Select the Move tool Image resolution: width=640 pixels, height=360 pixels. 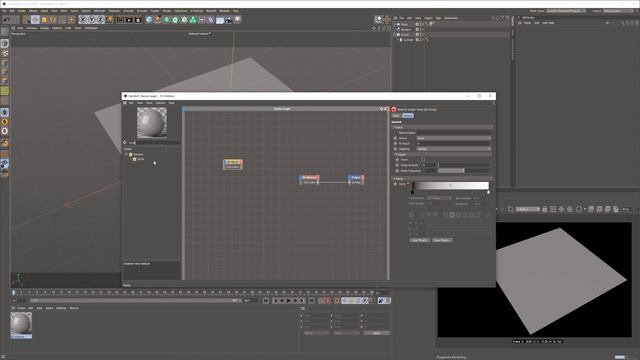tap(36, 20)
